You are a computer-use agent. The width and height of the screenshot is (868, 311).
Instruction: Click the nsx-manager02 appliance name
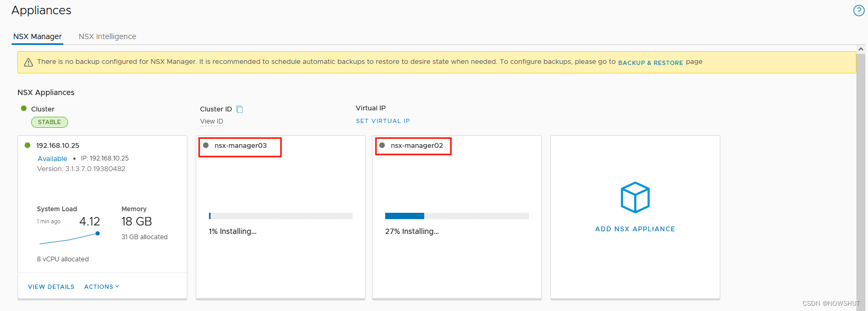coord(417,146)
